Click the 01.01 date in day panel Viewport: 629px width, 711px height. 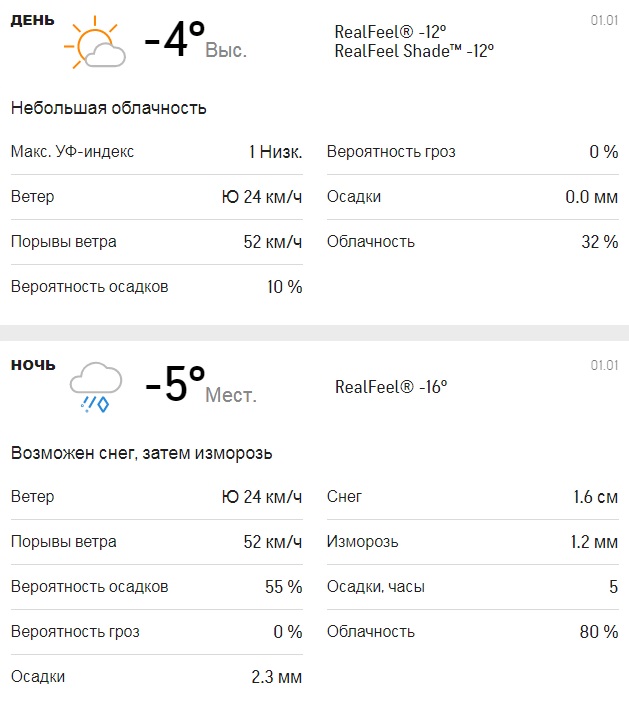click(x=604, y=21)
